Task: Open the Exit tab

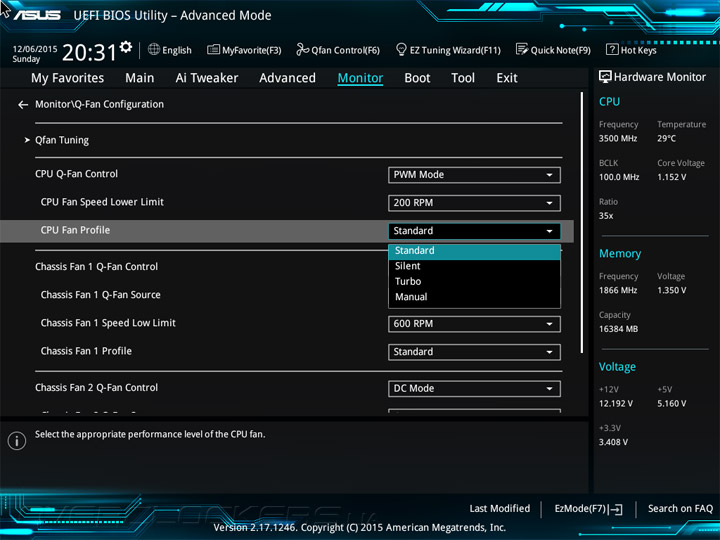Action: 507,78
